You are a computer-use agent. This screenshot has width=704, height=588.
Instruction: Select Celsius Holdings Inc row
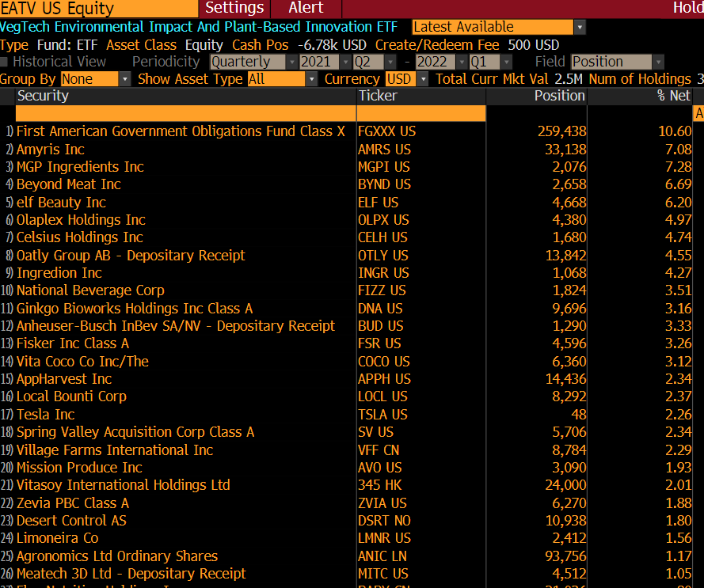coord(79,237)
